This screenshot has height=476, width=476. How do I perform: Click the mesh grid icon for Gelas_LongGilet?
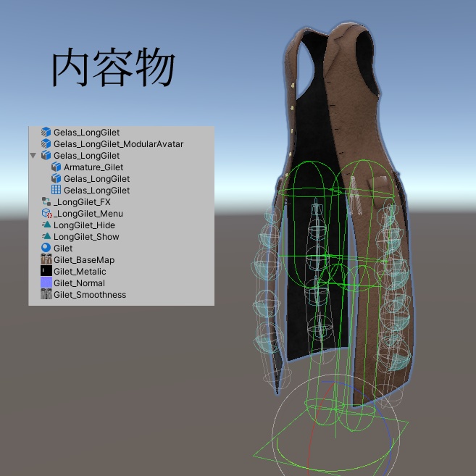tap(57, 190)
